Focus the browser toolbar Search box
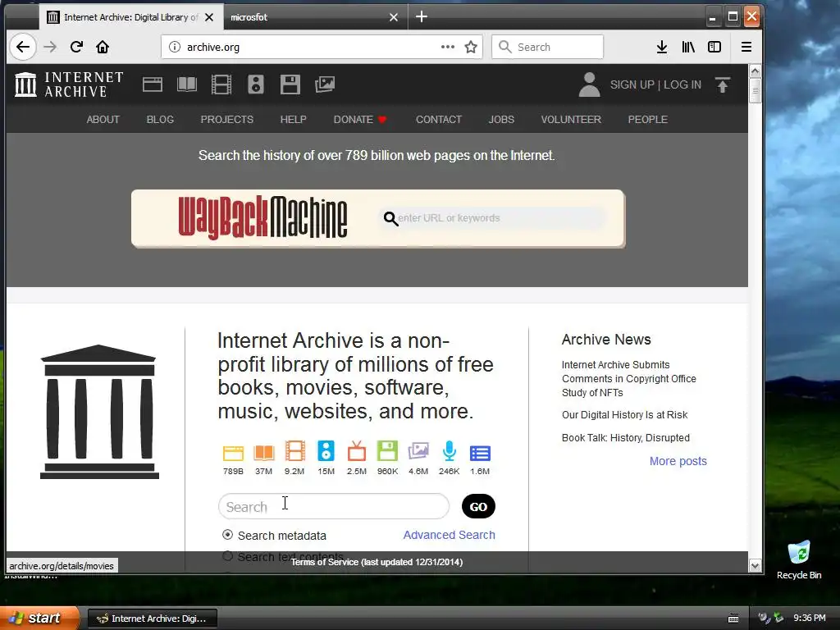 pyautogui.click(x=547, y=47)
